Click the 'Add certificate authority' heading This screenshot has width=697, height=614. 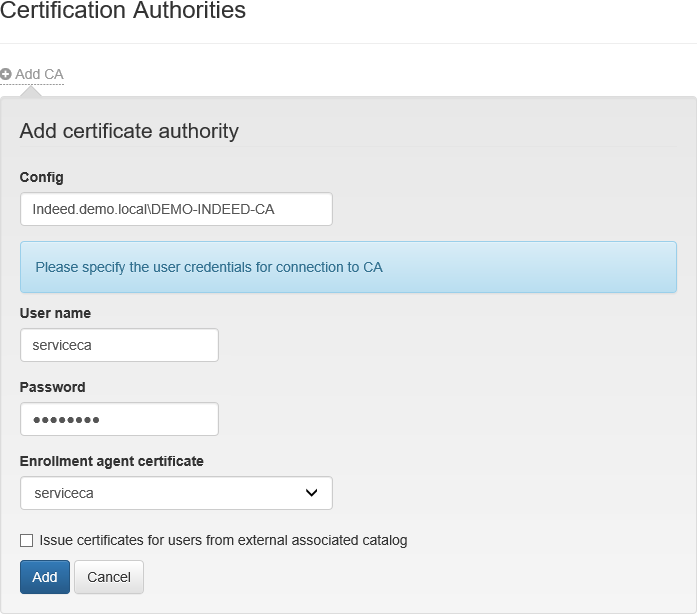[129, 131]
